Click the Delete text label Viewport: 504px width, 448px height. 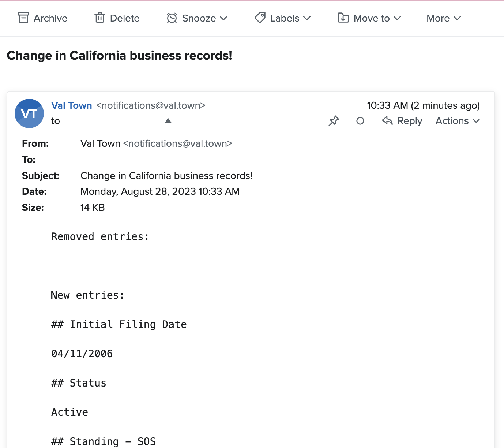(125, 18)
